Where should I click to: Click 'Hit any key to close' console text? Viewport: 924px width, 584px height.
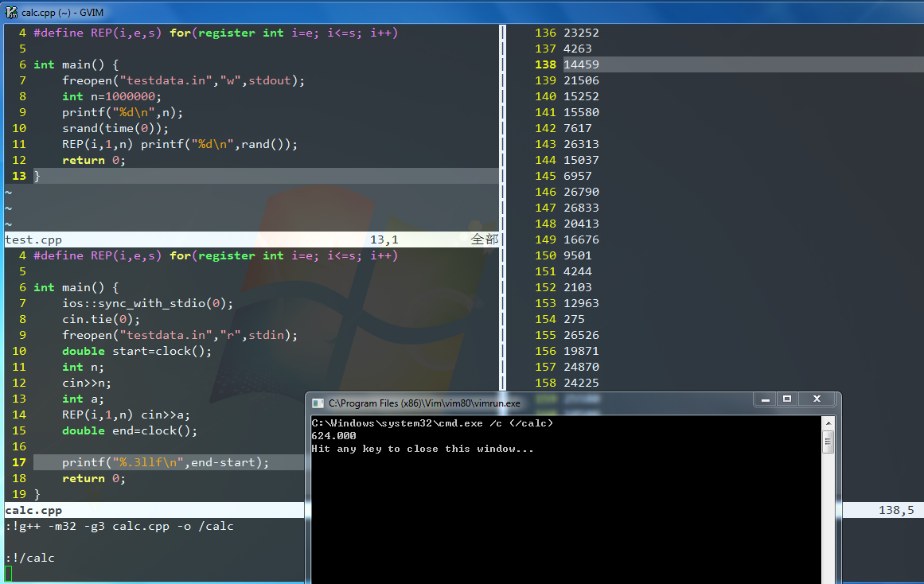click(423, 449)
